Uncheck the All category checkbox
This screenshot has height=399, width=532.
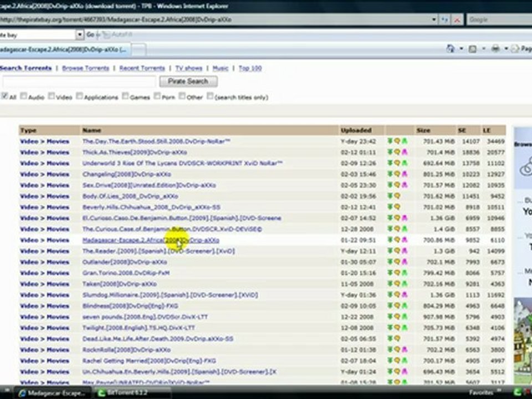coord(5,96)
